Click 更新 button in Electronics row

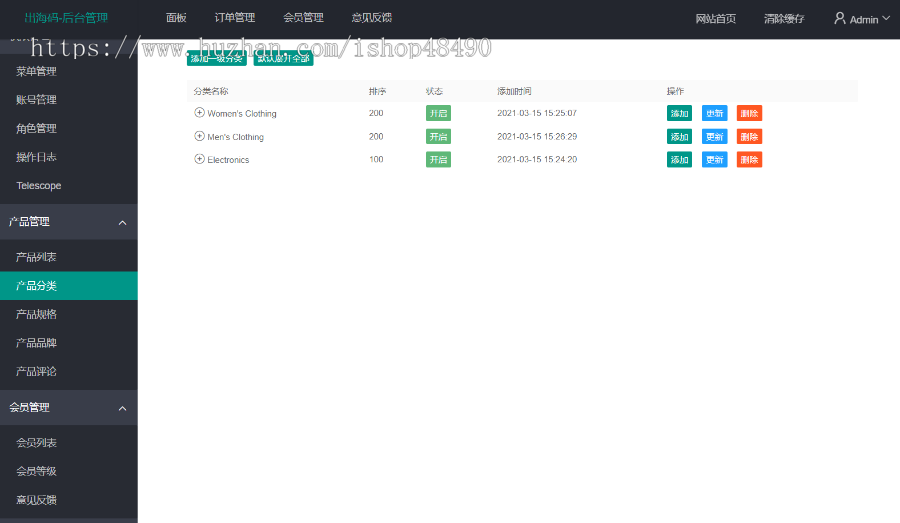[x=714, y=160]
